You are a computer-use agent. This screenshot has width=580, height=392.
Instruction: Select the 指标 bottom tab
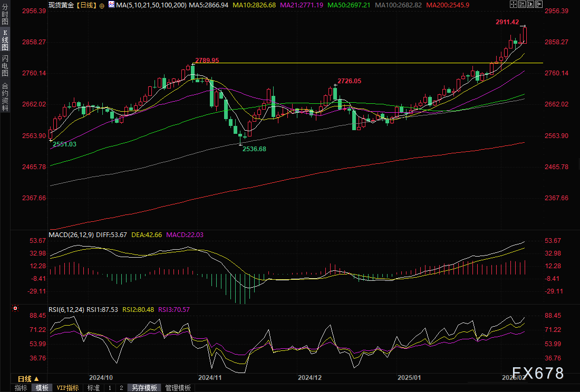click(x=21, y=388)
